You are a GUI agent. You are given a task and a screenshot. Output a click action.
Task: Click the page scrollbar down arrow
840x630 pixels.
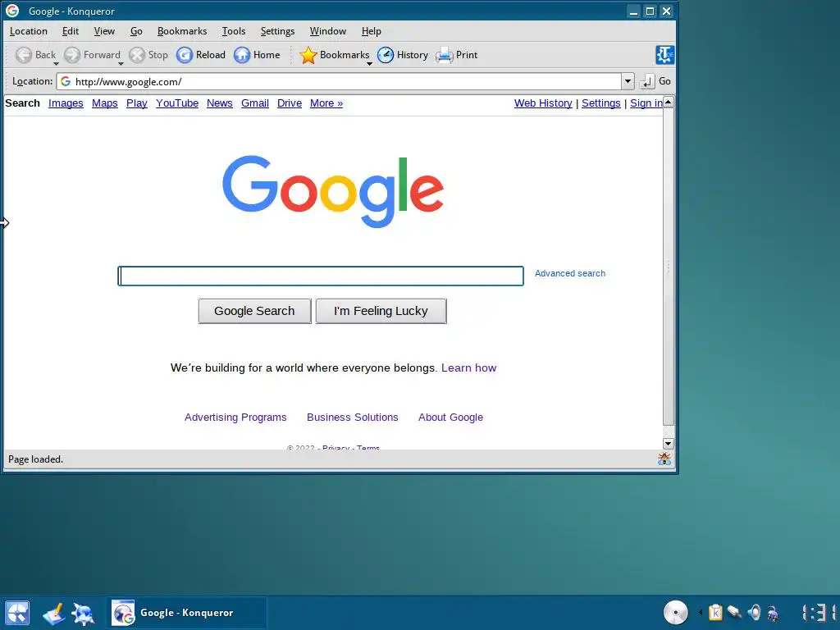pos(668,444)
